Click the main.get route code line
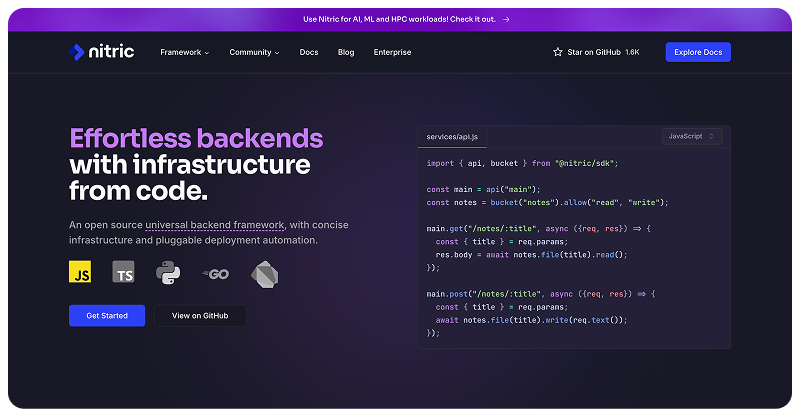Image resolution: width=800 pixels, height=417 pixels. point(539,229)
